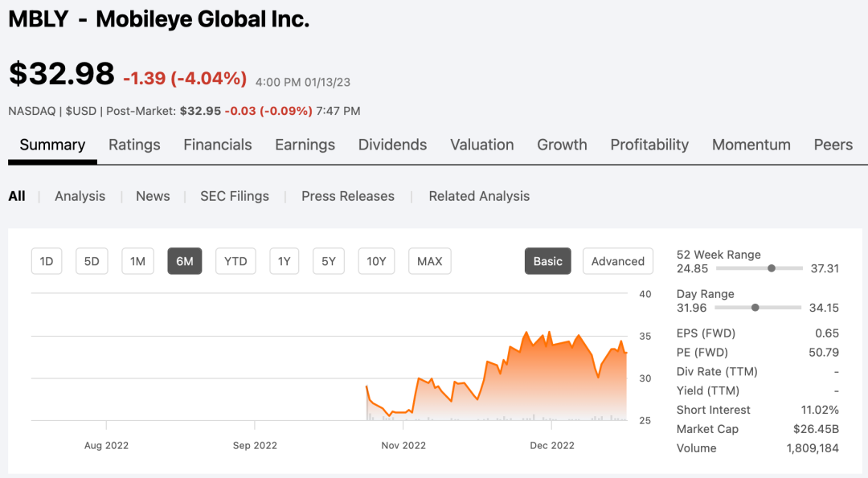The image size is (868, 478).
Task: Open the Earnings tab
Action: [305, 145]
